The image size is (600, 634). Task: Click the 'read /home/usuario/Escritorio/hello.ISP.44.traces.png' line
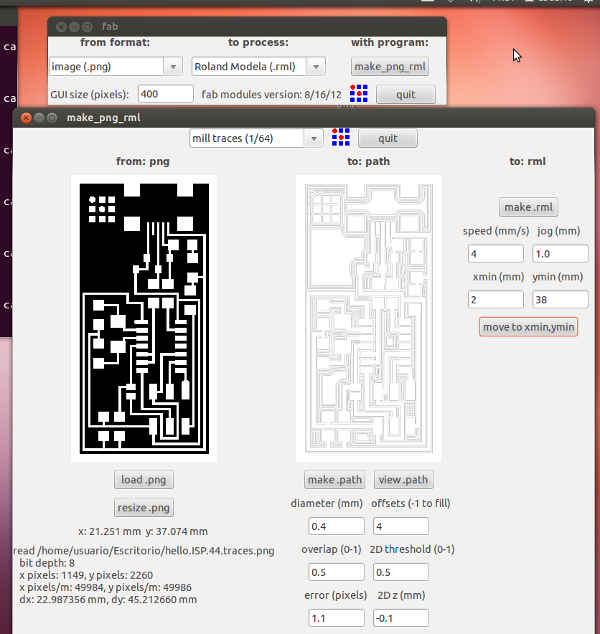(144, 551)
